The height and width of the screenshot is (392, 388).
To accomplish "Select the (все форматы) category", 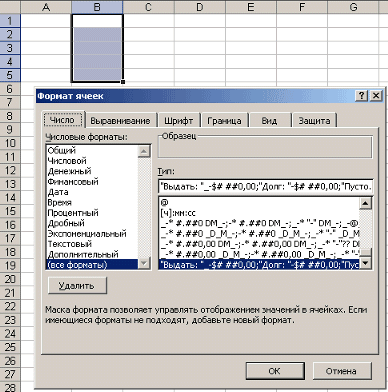I will pyautogui.click(x=92, y=265).
